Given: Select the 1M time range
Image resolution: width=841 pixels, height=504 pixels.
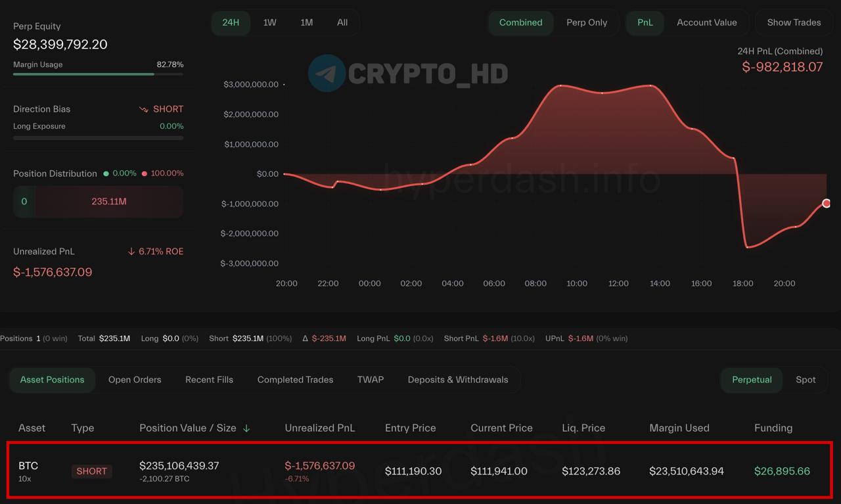Looking at the screenshot, I should point(306,22).
